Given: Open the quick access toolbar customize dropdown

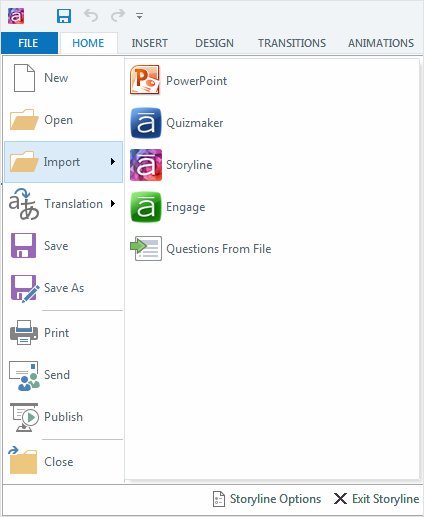Looking at the screenshot, I should click(x=139, y=16).
